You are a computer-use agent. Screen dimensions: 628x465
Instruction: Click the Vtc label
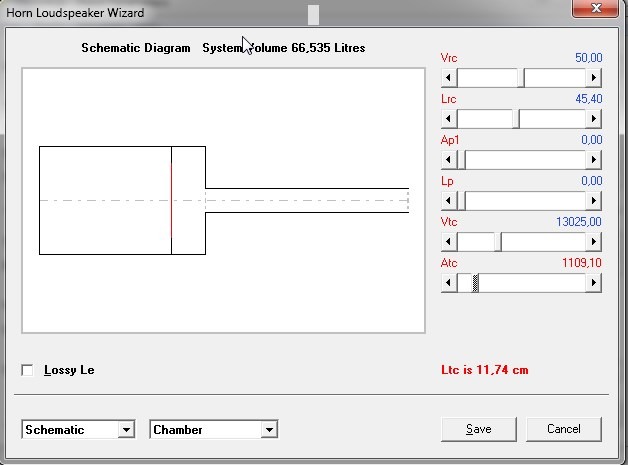click(x=449, y=222)
